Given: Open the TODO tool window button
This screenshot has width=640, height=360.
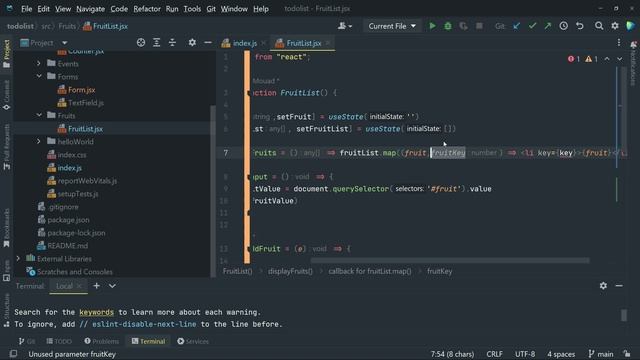Looking at the screenshot, I should coord(59,341).
